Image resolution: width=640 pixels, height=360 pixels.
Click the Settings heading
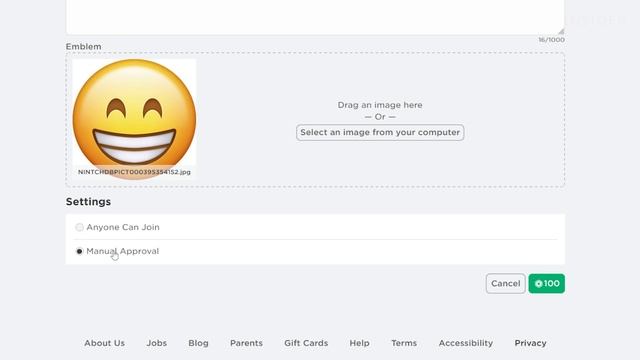coord(89,202)
